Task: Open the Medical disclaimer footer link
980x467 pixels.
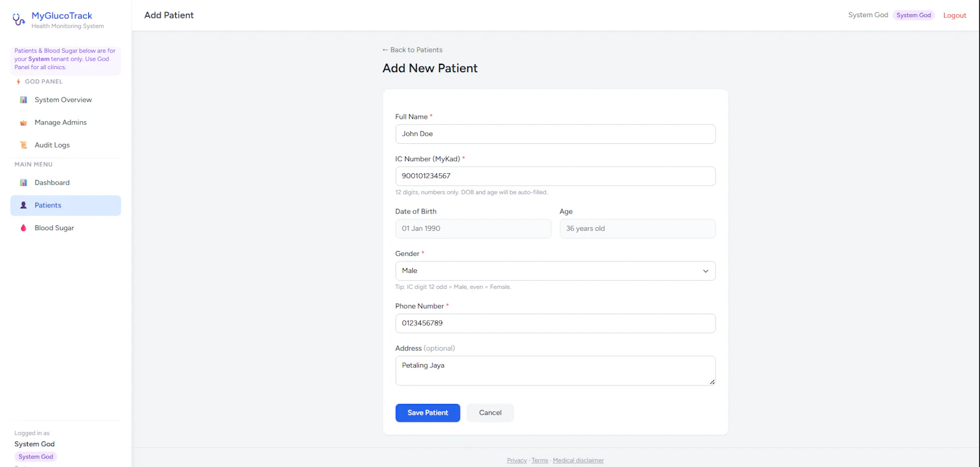Action: pos(578,460)
